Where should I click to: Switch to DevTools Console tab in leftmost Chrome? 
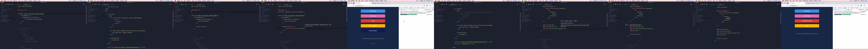pos(411,8)
